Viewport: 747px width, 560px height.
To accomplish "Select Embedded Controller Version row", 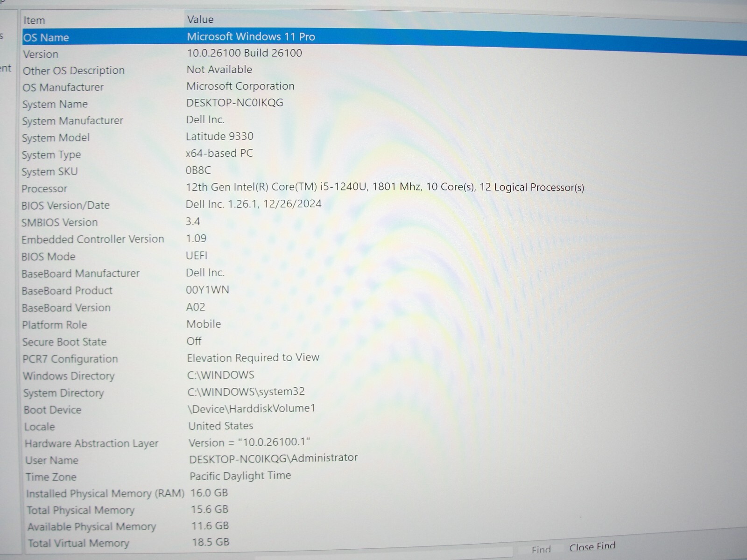I will 92,239.
